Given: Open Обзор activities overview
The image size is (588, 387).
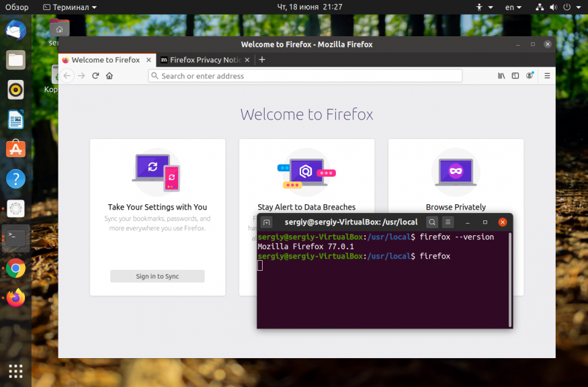Looking at the screenshot, I should [17, 7].
